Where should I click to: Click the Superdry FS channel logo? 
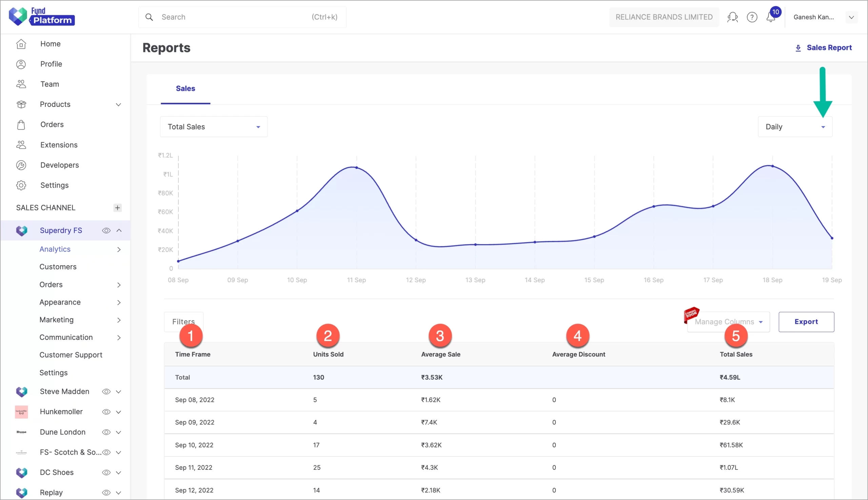click(22, 230)
